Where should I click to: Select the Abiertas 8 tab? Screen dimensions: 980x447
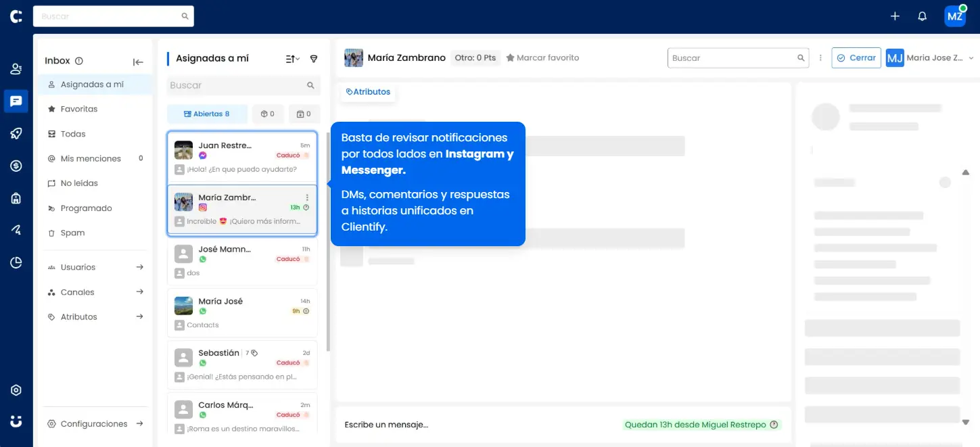(207, 114)
